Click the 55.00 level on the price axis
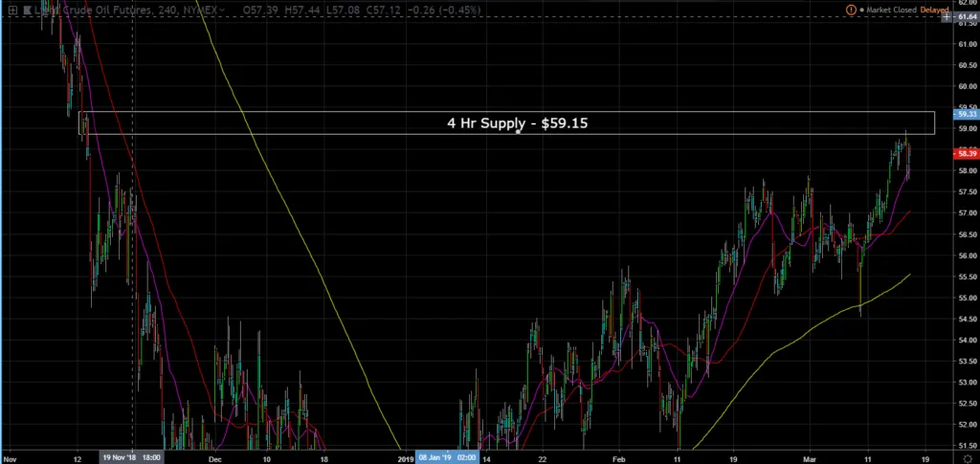The width and height of the screenshot is (980, 464). (x=967, y=298)
